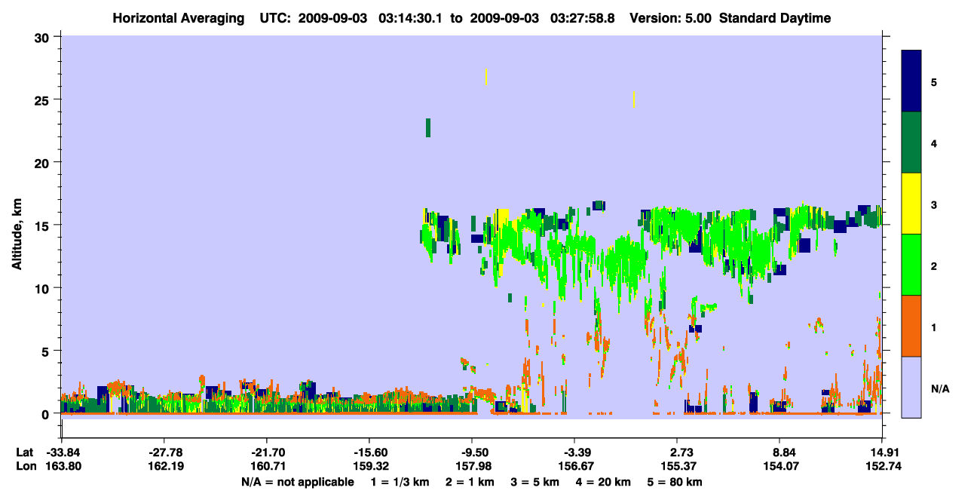Click the latitude value -33.84
Viewport: 980px width, 503px height.
62,452
